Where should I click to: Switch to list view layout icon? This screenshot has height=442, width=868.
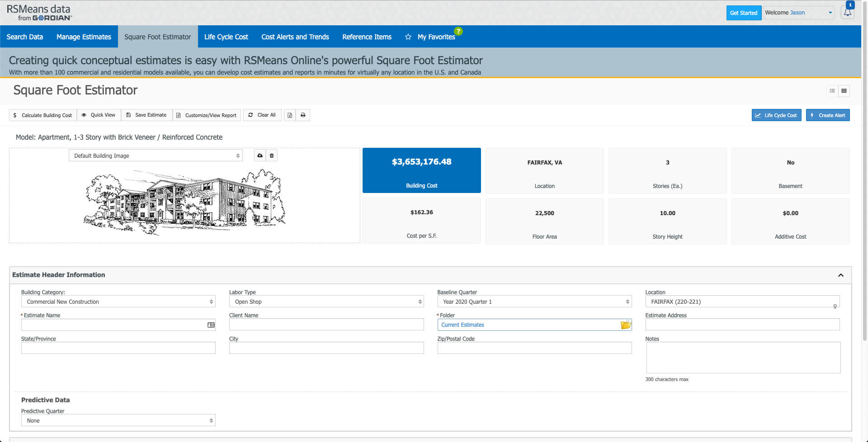tap(832, 91)
